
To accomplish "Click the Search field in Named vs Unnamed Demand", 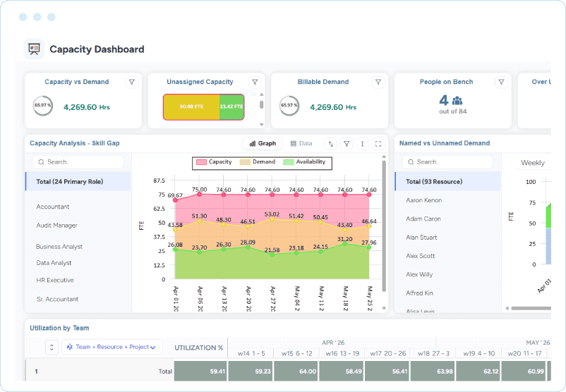I will click(447, 162).
